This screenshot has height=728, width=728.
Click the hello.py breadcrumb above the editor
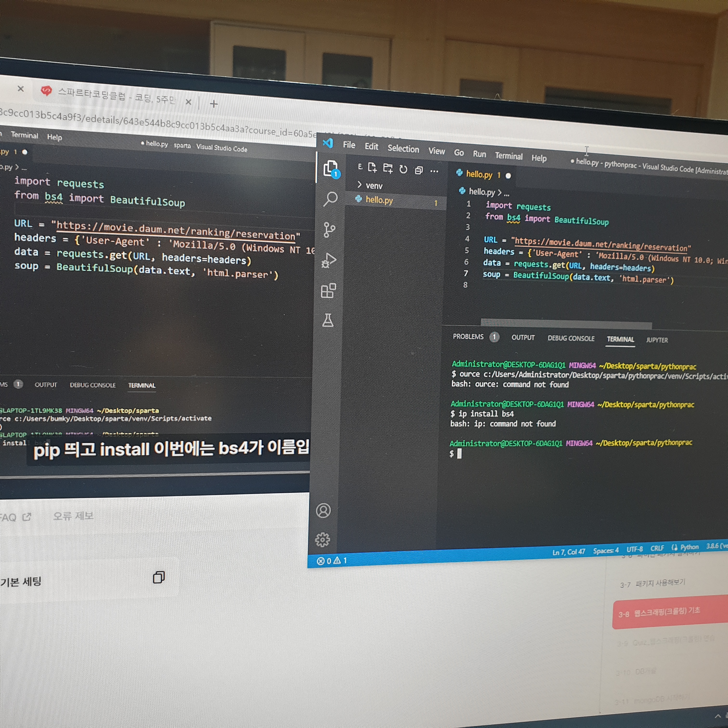(x=481, y=192)
